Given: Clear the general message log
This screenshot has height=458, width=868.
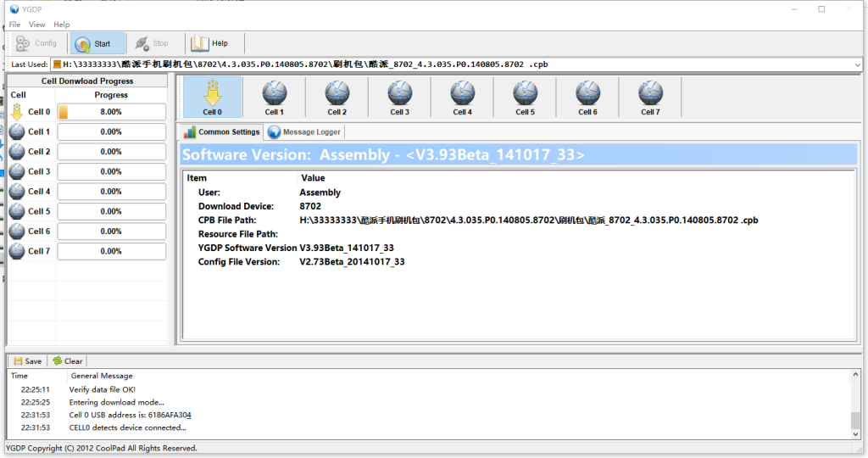Looking at the screenshot, I should point(68,361).
